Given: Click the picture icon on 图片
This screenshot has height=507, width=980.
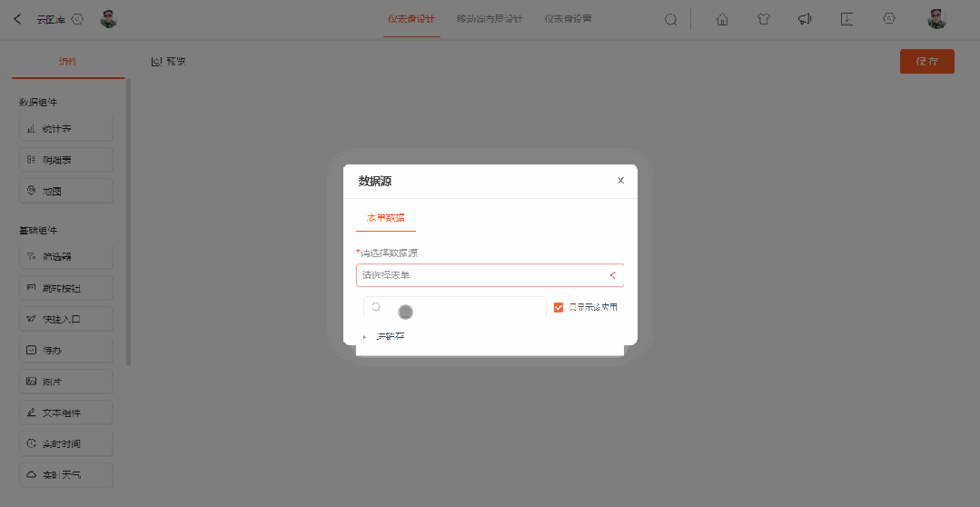Looking at the screenshot, I should pos(31,382).
